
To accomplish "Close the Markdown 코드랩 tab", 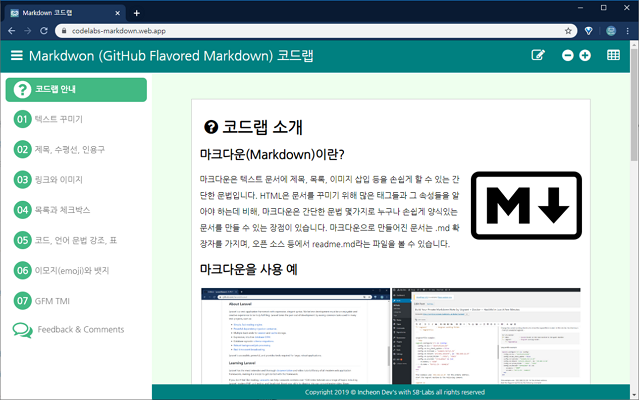I will pyautogui.click(x=117, y=13).
